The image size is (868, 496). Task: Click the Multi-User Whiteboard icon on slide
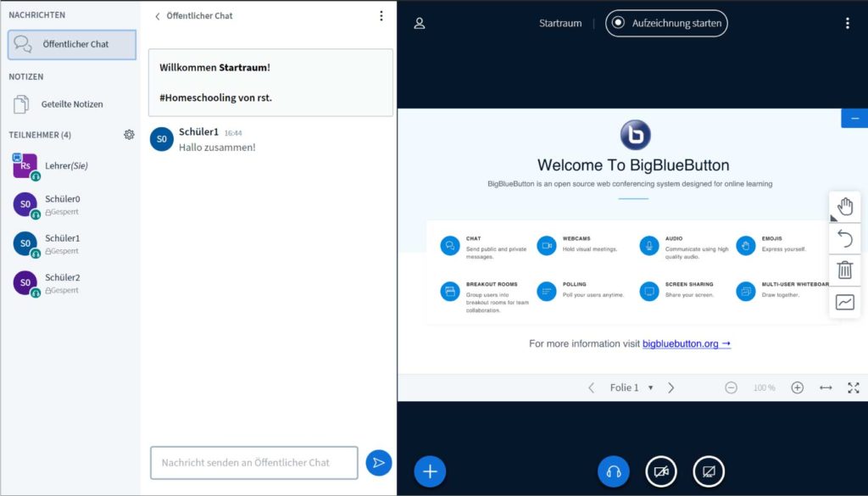click(746, 291)
